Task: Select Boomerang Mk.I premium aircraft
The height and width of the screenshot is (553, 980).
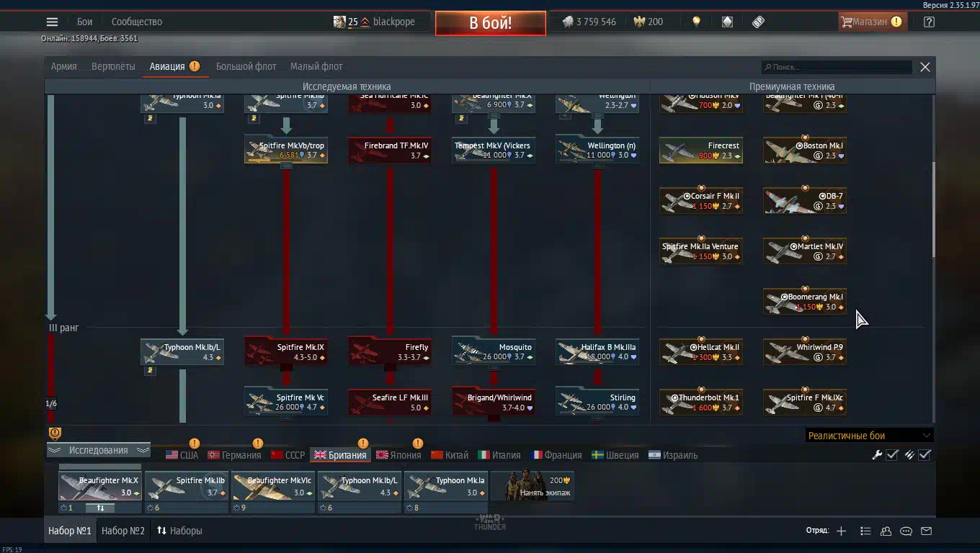Action: coord(805,302)
